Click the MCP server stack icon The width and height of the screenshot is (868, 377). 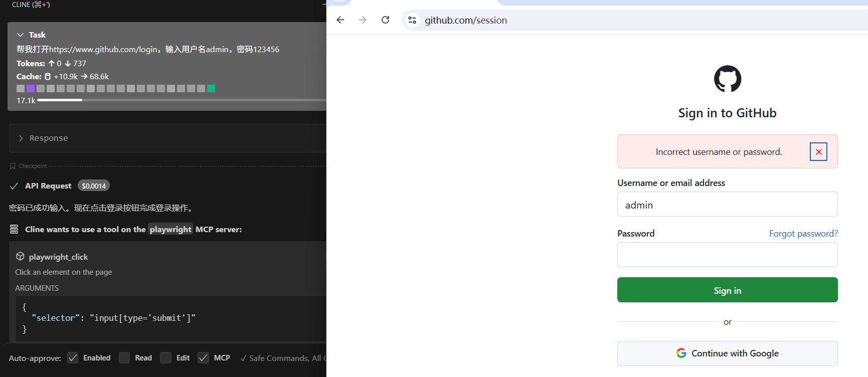tap(14, 229)
